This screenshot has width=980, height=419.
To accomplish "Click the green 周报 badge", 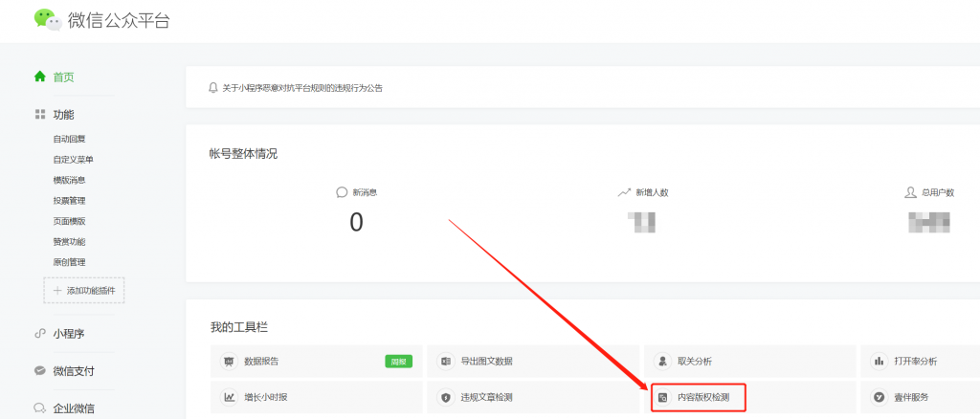I will (398, 362).
